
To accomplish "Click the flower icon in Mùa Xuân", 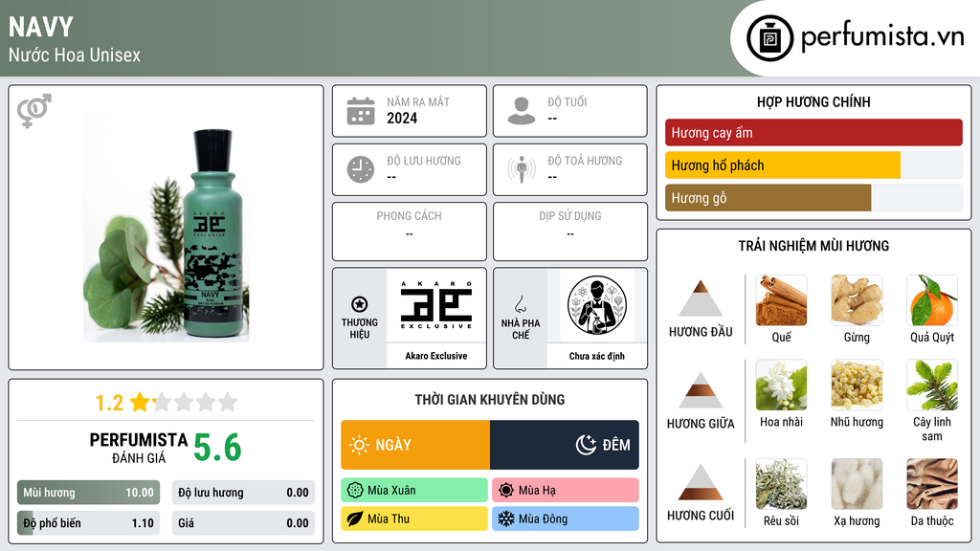I will click(355, 491).
